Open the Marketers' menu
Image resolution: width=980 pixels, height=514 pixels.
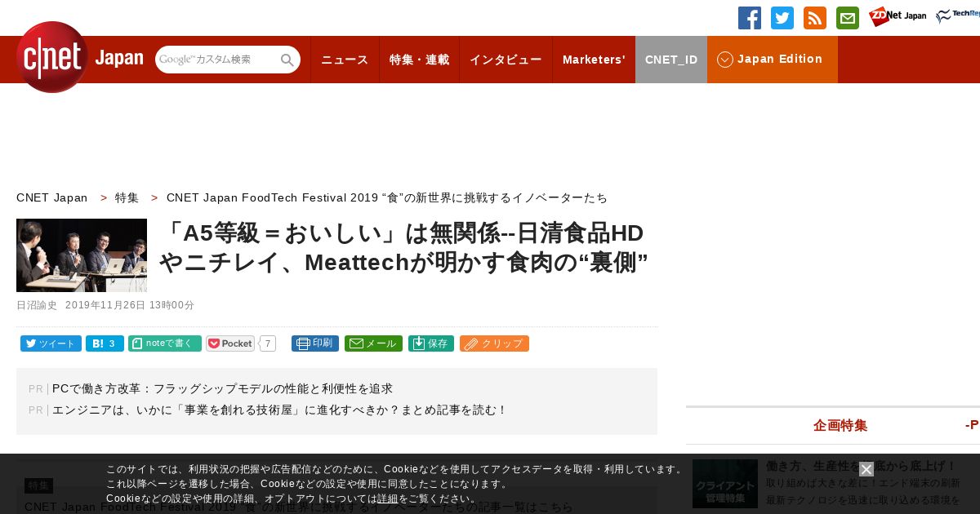[594, 60]
